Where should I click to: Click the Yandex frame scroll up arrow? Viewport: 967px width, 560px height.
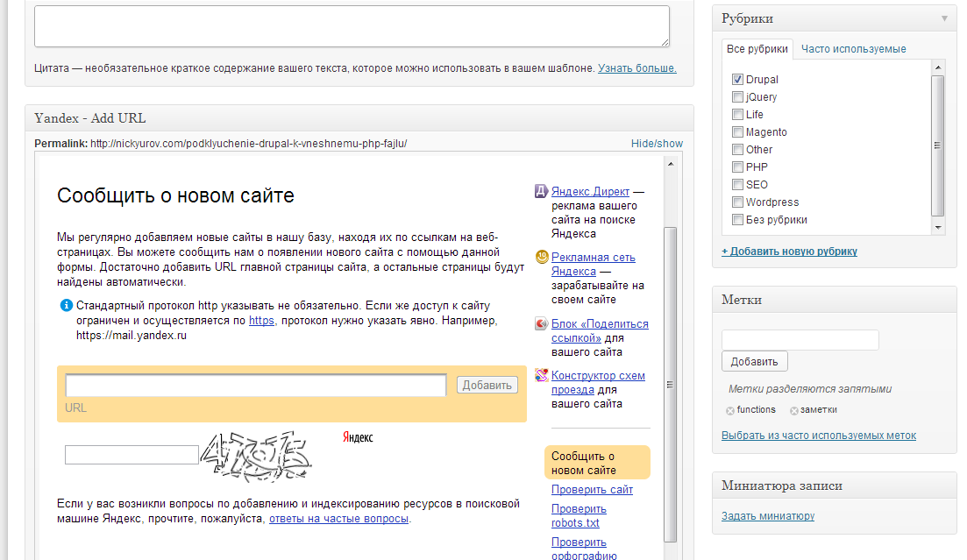[x=671, y=164]
